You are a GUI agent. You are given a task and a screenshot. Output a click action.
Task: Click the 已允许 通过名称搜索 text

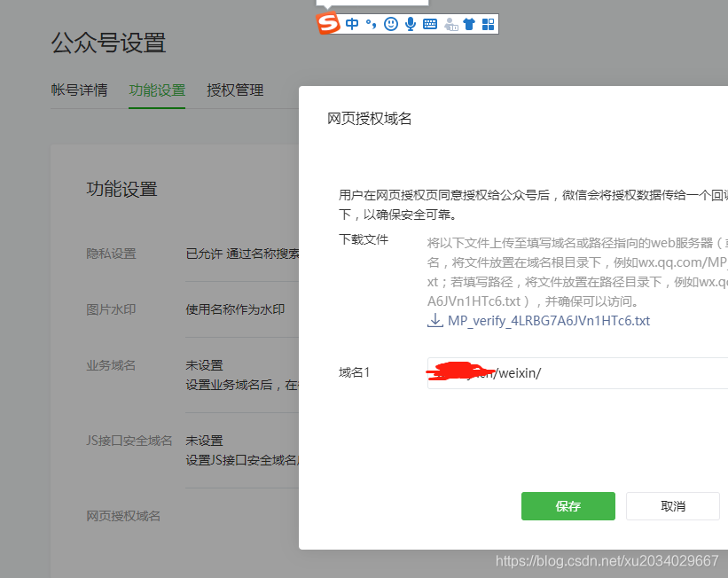click(242, 254)
